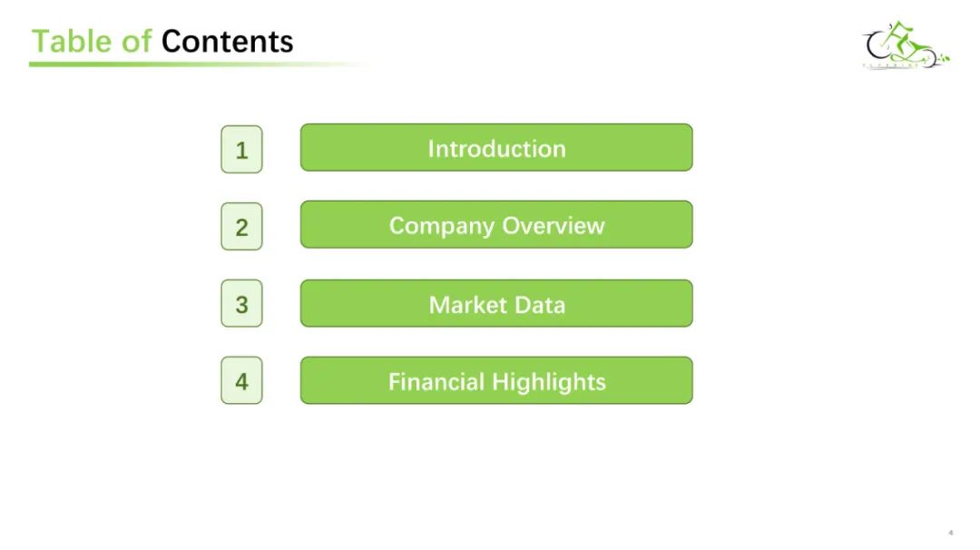Click the word 'of' in the title

[x=136, y=41]
